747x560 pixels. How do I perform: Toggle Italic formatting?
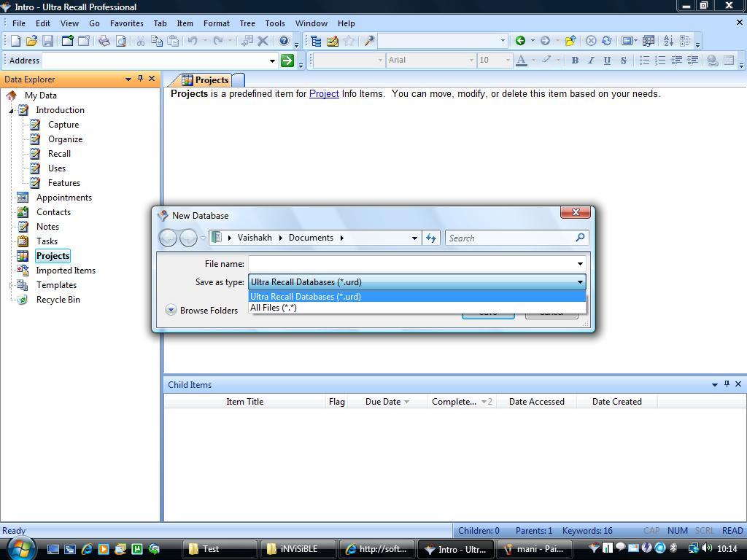pyautogui.click(x=591, y=61)
